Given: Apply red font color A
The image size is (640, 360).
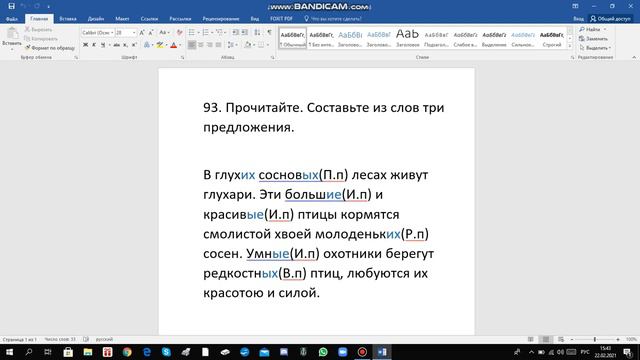Looking at the screenshot, I should point(173,45).
